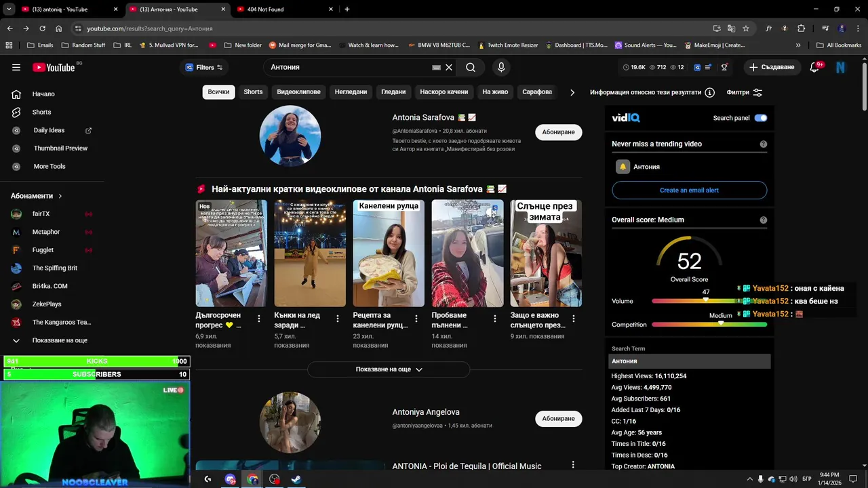Clear the search query with the X
This screenshot has width=868, height=488.
449,67
